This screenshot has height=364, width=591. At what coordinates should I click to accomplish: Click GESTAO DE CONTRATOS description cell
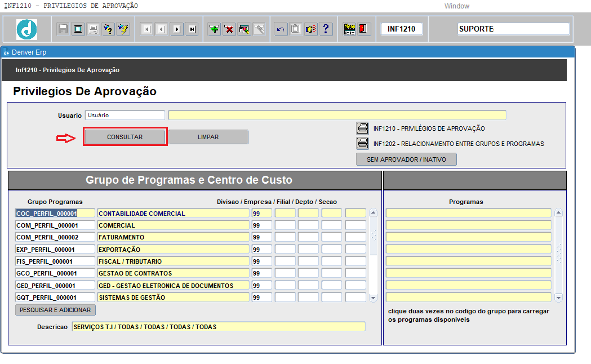pyautogui.click(x=174, y=273)
